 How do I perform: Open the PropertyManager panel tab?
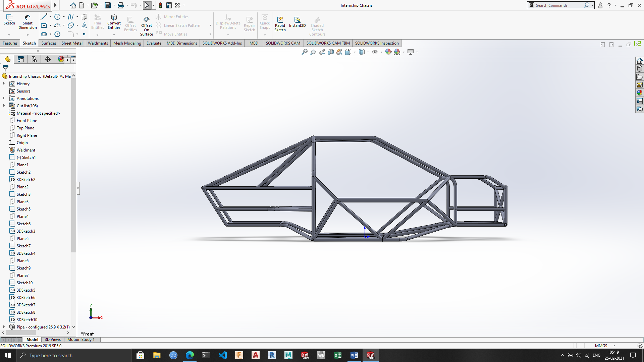[x=21, y=59]
